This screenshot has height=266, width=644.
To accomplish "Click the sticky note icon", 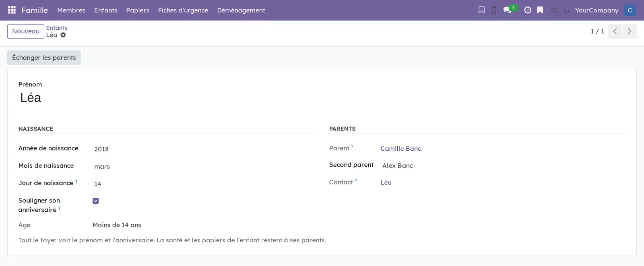I will click(x=567, y=10).
